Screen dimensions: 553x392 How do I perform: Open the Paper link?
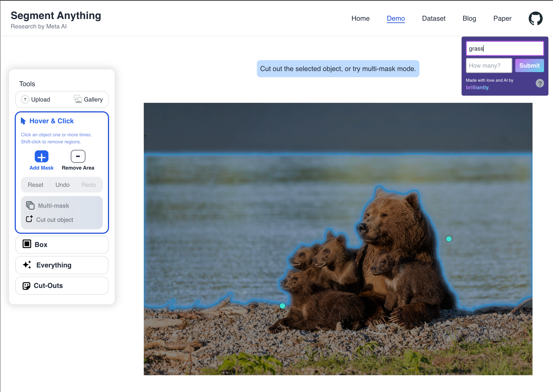pyautogui.click(x=502, y=18)
